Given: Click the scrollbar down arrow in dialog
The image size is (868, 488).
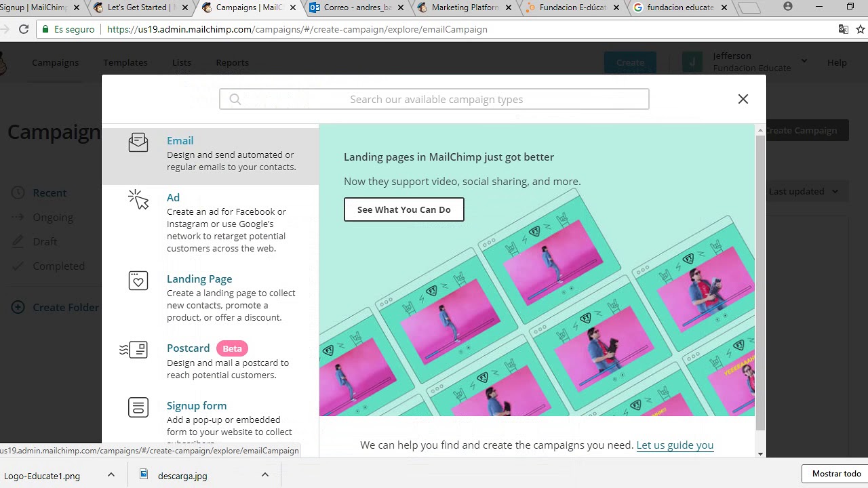Looking at the screenshot, I should pyautogui.click(x=760, y=453).
